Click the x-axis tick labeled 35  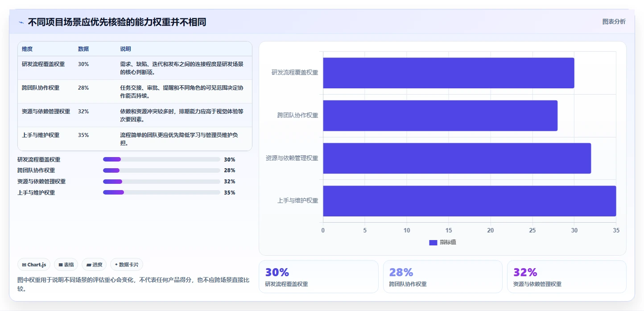pos(616,230)
